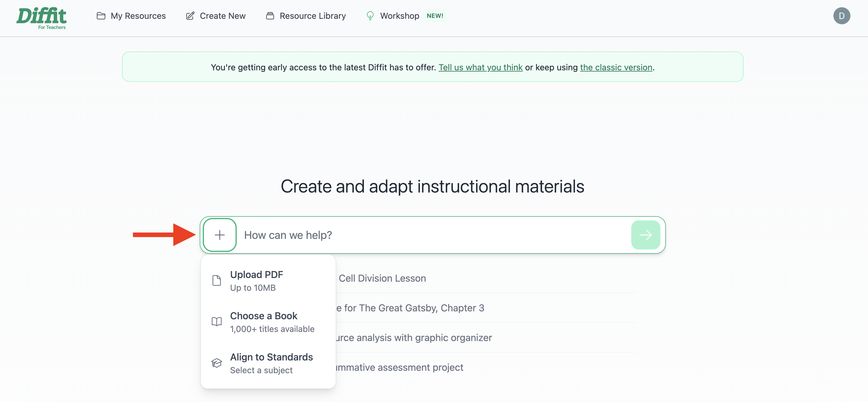The width and height of the screenshot is (868, 402).
Task: Click the open book icon for Choose a Book
Action: [217, 322]
